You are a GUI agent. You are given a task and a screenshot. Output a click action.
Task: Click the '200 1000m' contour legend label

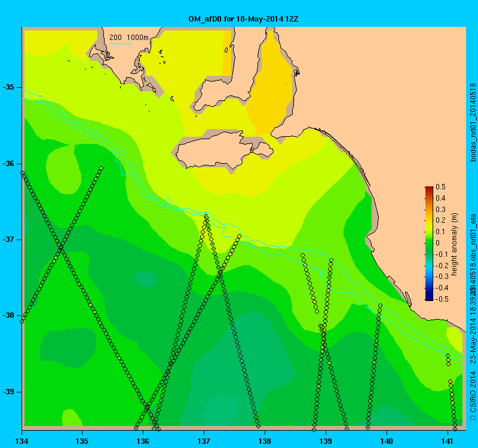coord(129,38)
